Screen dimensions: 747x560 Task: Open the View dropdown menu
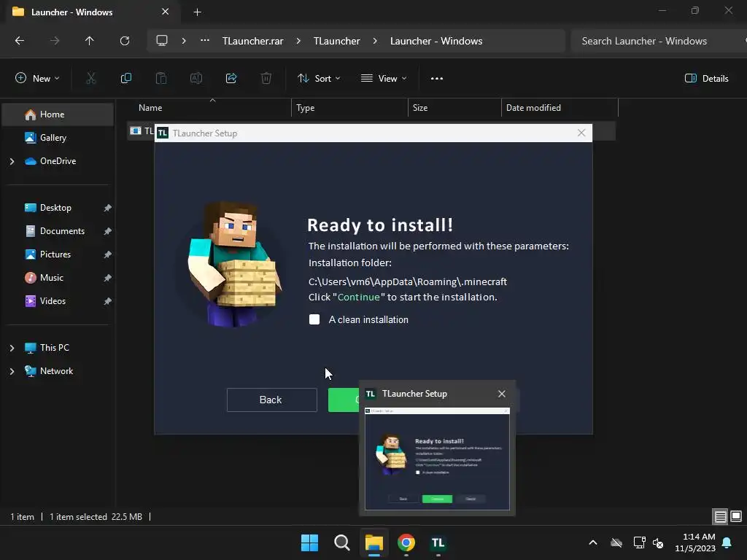tap(384, 79)
